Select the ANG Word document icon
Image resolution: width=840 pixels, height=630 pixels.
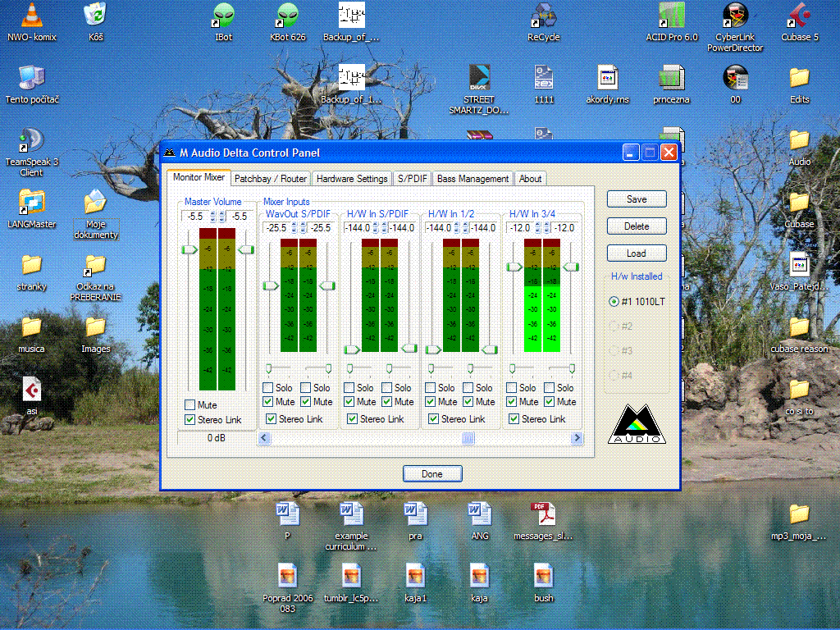pyautogui.click(x=479, y=521)
